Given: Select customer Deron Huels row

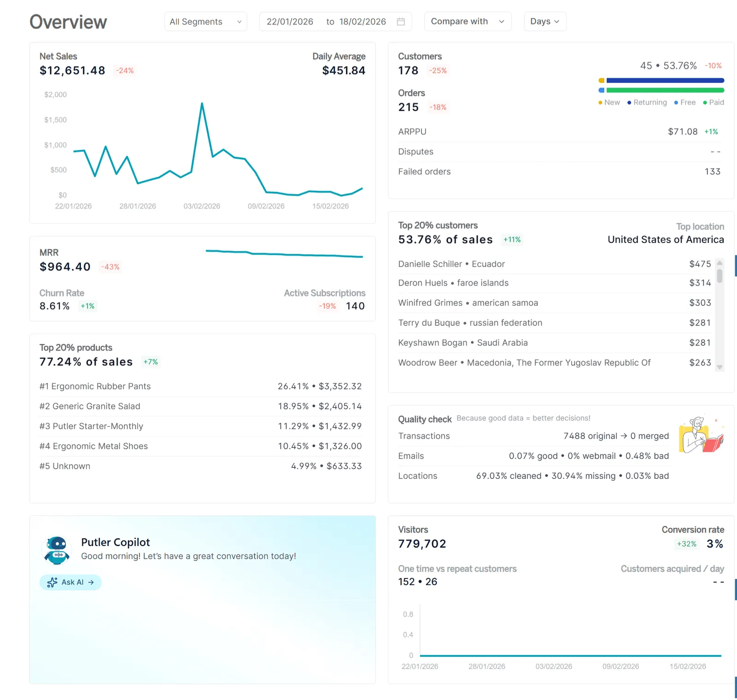Looking at the screenshot, I should click(x=555, y=283).
